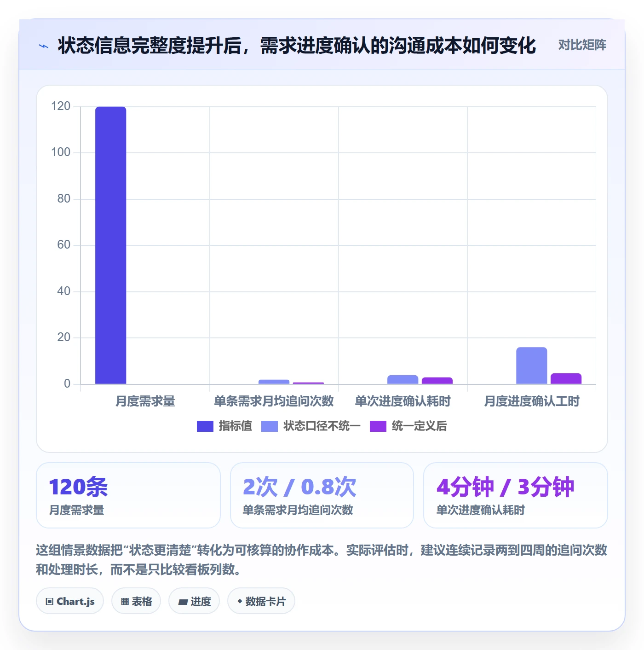The image size is (644, 650).
Task: Click the y-axis value 60
Action: (x=64, y=245)
